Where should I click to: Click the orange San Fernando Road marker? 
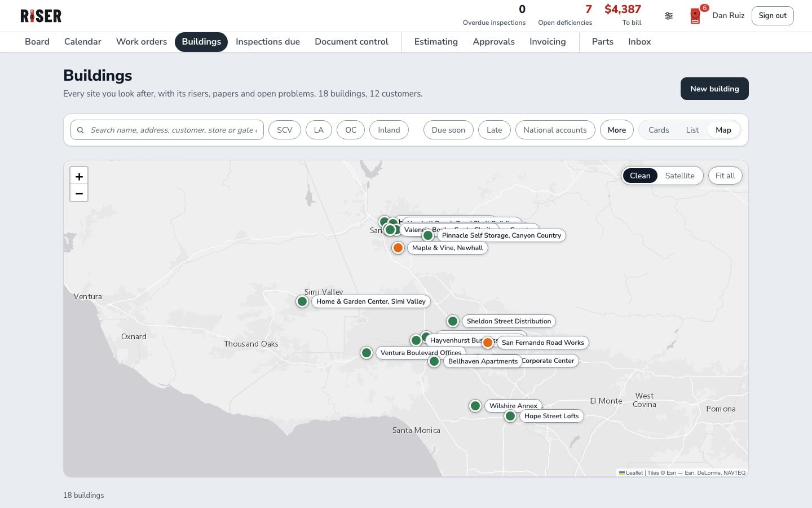[488, 343]
